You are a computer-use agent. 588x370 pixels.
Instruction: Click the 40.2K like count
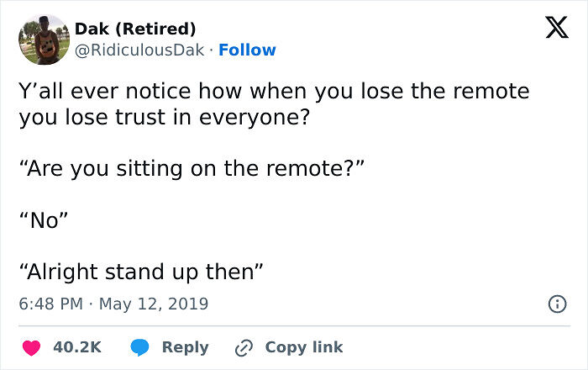pos(77,346)
